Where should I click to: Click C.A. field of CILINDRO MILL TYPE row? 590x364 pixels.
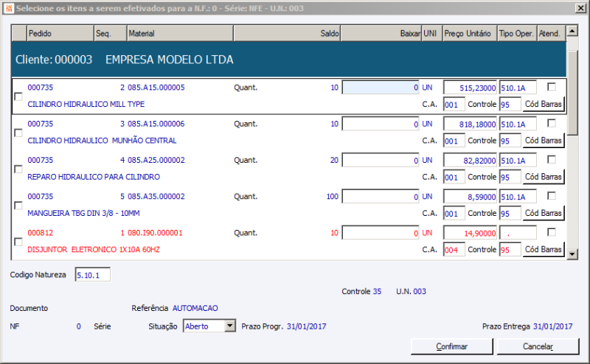point(454,105)
